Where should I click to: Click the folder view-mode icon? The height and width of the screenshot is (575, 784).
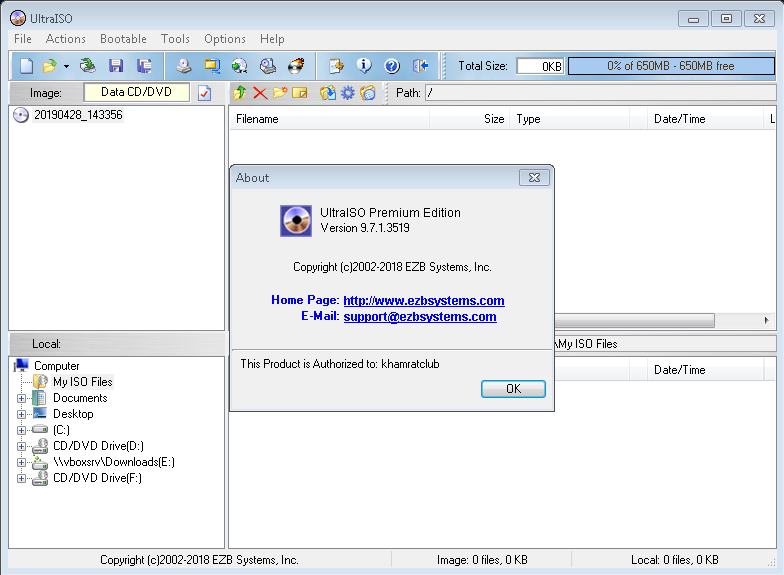pos(368,92)
